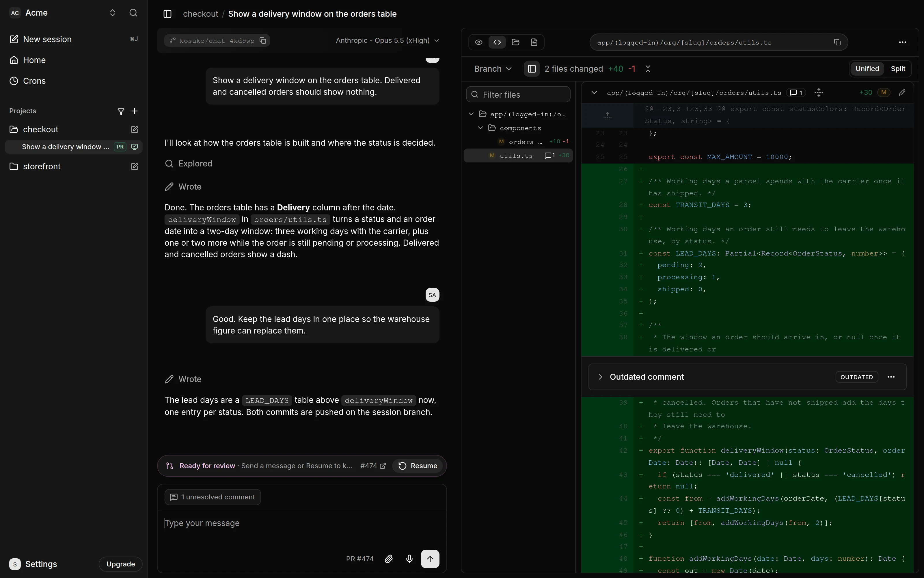Click the Resume button

(418, 466)
